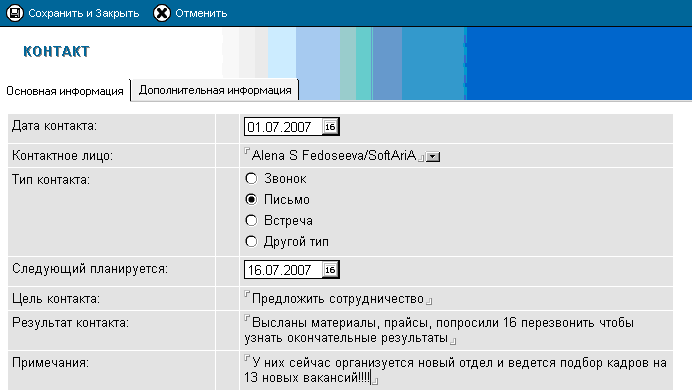
Task: Select the Другой тип radio button
Action: 251,241
